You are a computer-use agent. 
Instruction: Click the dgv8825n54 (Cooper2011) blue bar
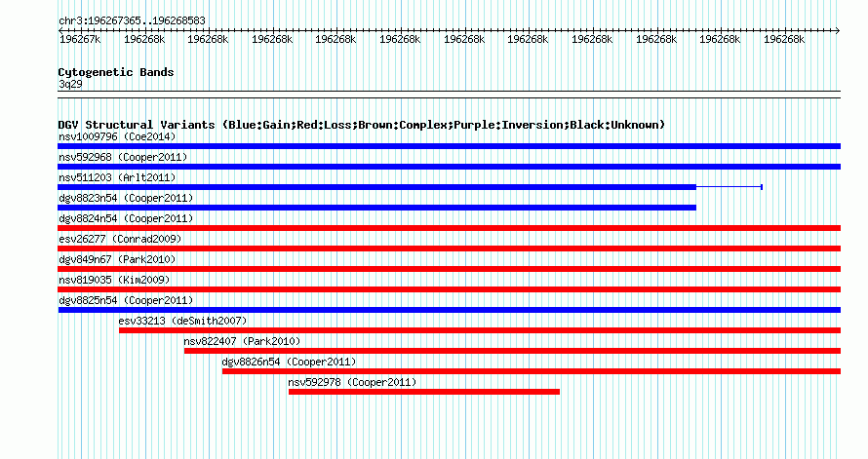[449, 310]
